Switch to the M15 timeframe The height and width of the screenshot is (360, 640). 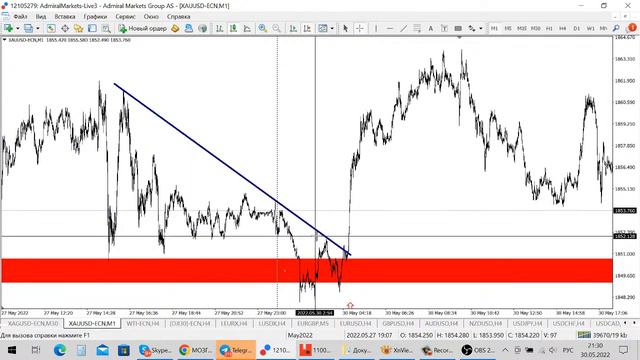pyautogui.click(x=522, y=28)
